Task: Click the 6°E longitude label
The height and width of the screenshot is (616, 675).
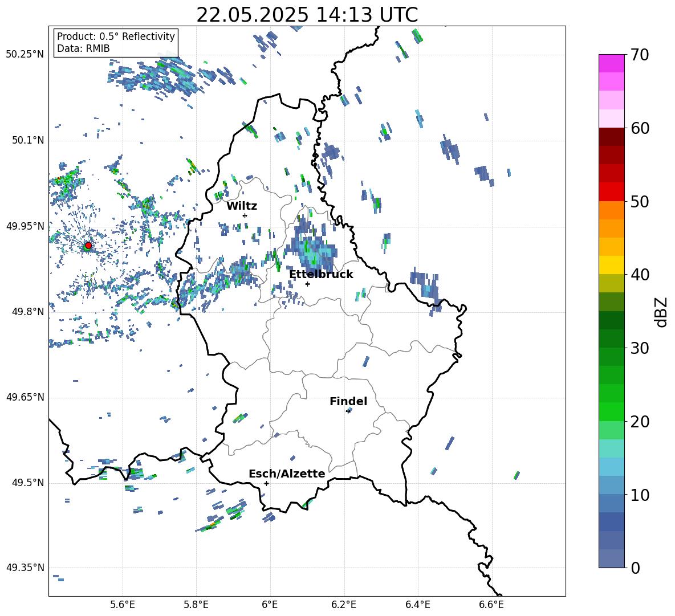Action: coord(270,605)
